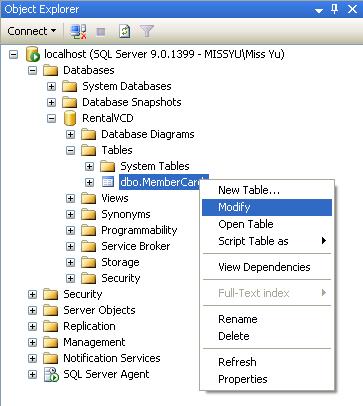Click the Synonyms folder icon
Image resolution: width=363 pixels, height=406 pixels.
[89, 214]
